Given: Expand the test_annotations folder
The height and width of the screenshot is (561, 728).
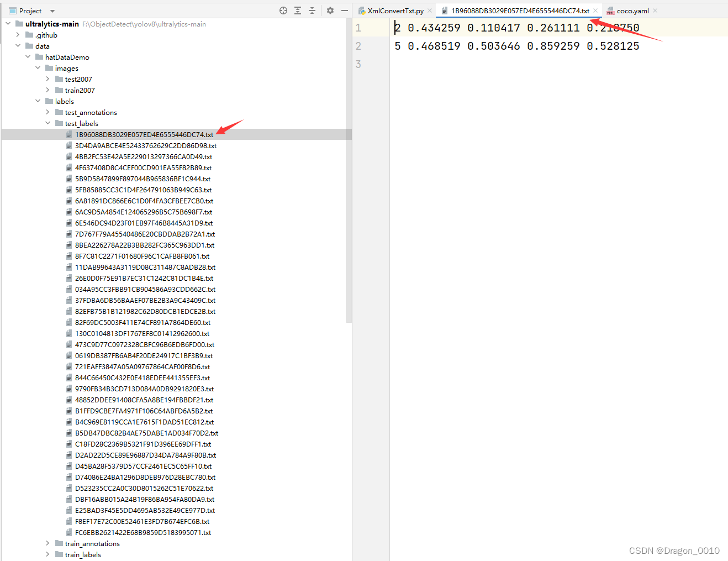Looking at the screenshot, I should tap(48, 112).
